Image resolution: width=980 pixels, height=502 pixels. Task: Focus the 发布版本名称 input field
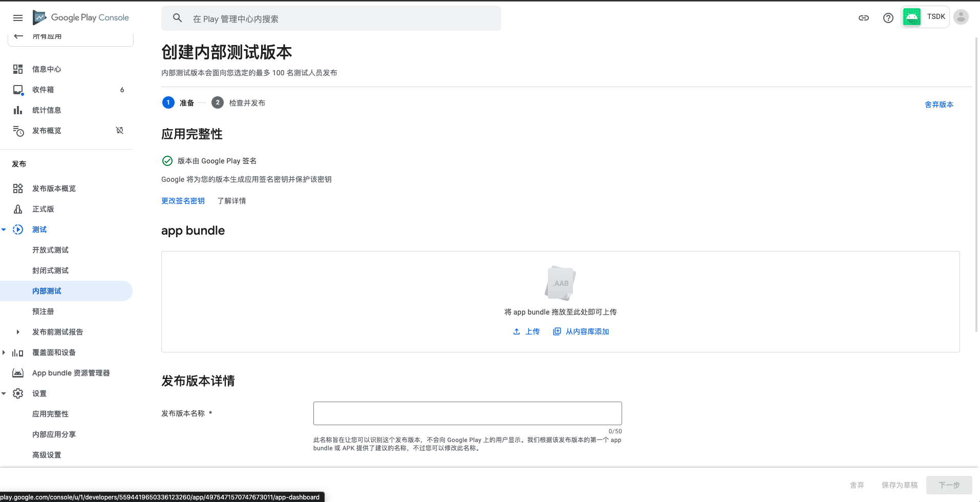(467, 413)
